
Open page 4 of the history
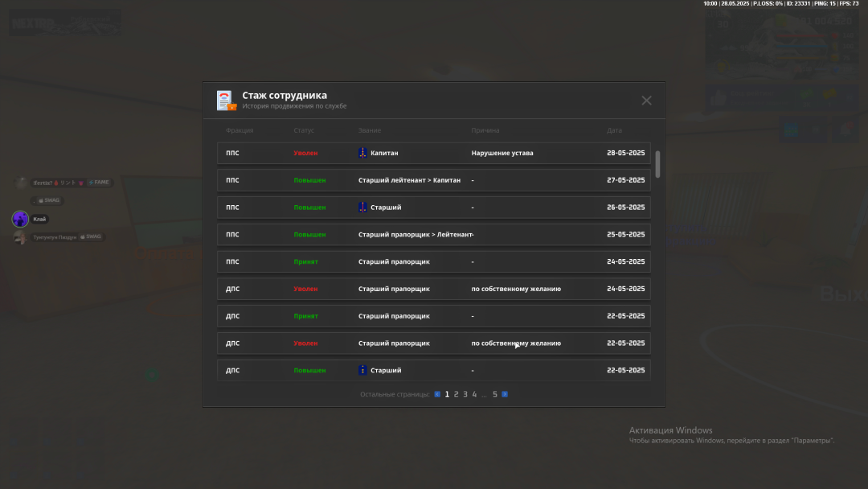[474, 394]
